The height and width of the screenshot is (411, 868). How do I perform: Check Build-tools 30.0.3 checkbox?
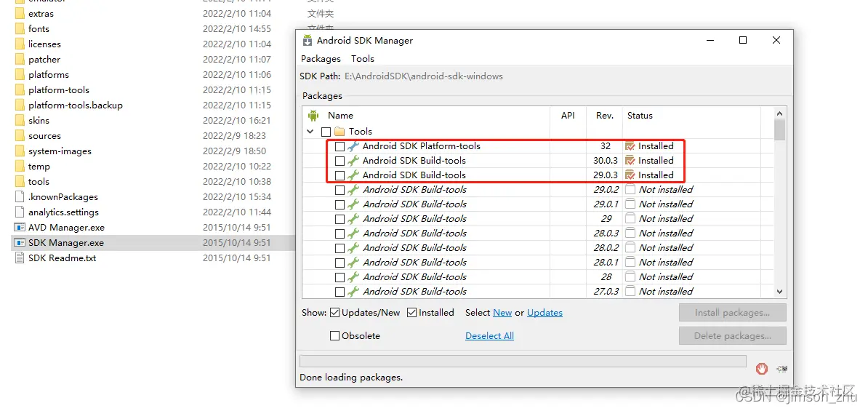coord(340,161)
